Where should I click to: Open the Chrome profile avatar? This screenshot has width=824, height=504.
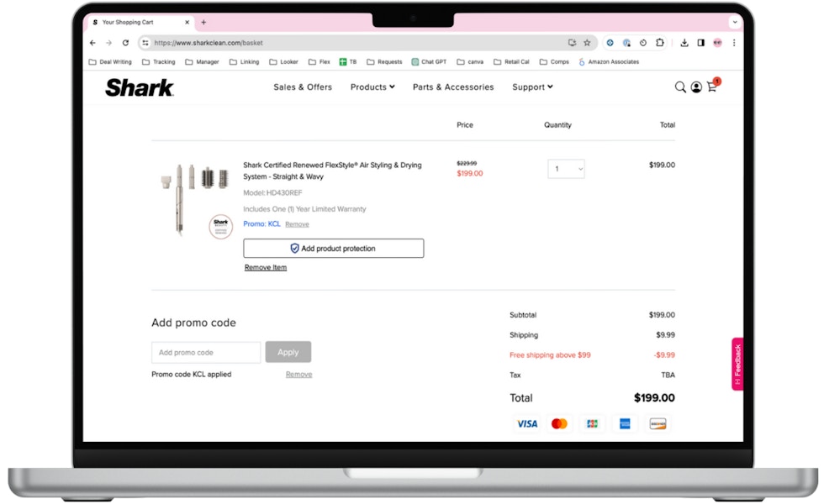pyautogui.click(x=718, y=43)
